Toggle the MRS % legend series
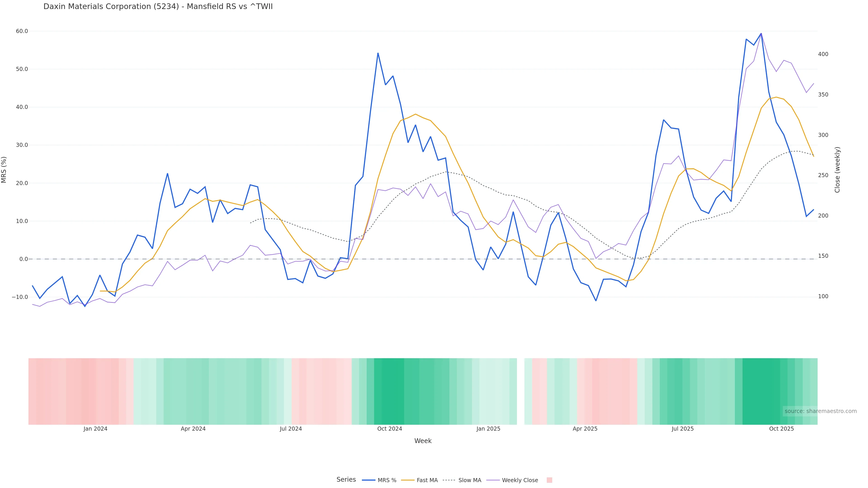The height and width of the screenshot is (488, 868). pos(379,480)
